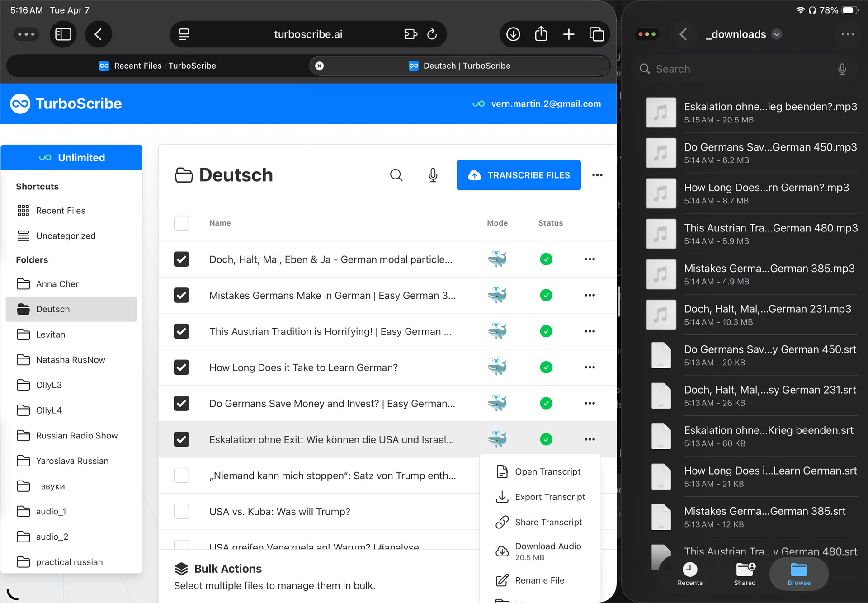Viewport: 868px width, 603px height.
Task: Tap the Safari share icon
Action: (x=541, y=34)
